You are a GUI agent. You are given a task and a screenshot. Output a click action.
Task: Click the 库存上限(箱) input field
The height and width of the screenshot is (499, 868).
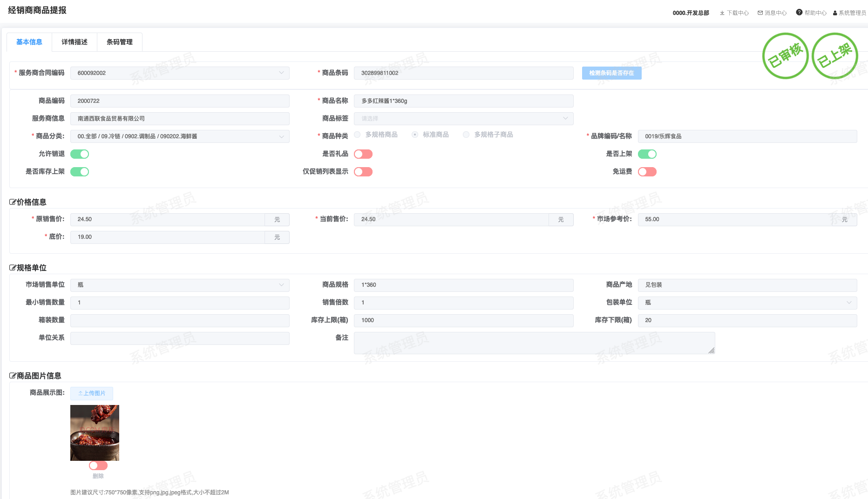click(x=463, y=320)
